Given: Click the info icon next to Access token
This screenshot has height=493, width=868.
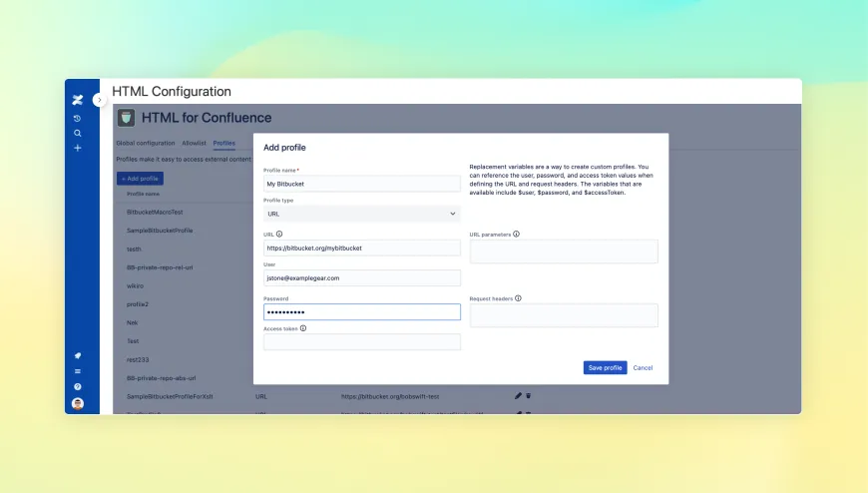Looking at the screenshot, I should pyautogui.click(x=303, y=327).
